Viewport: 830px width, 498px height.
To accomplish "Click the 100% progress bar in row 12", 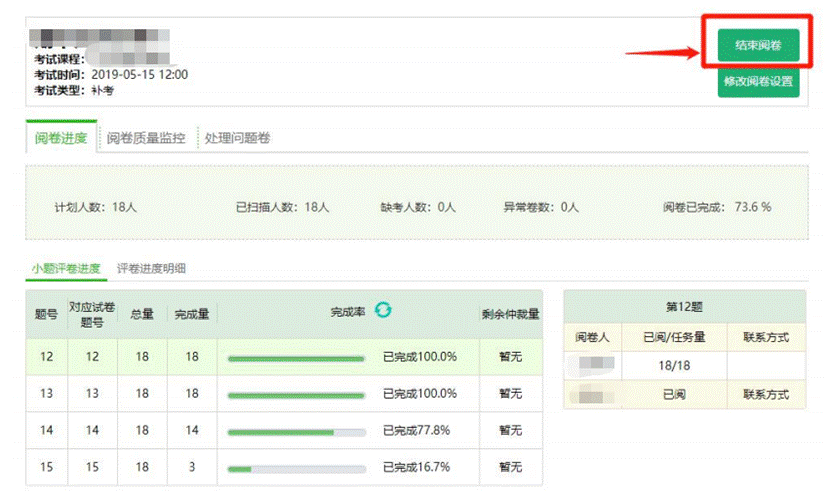I will point(296,357).
